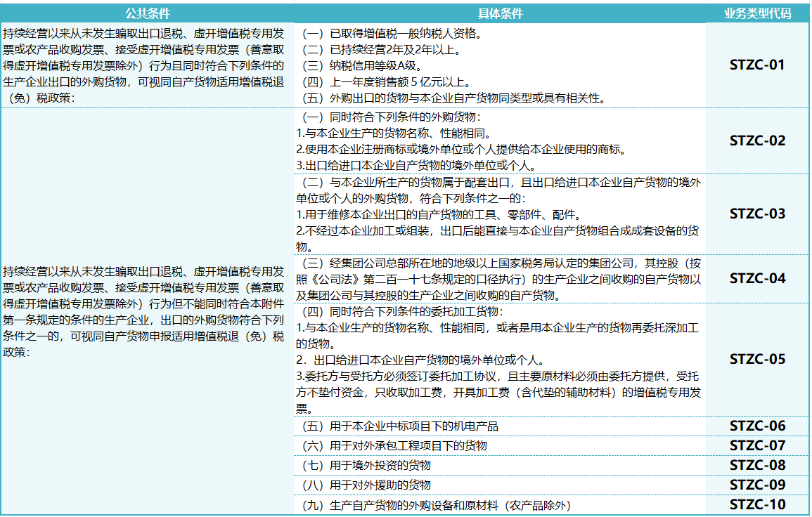This screenshot has width=812, height=517.
Task: Select the STZC-08 code cell
Action: pyautogui.click(x=757, y=465)
